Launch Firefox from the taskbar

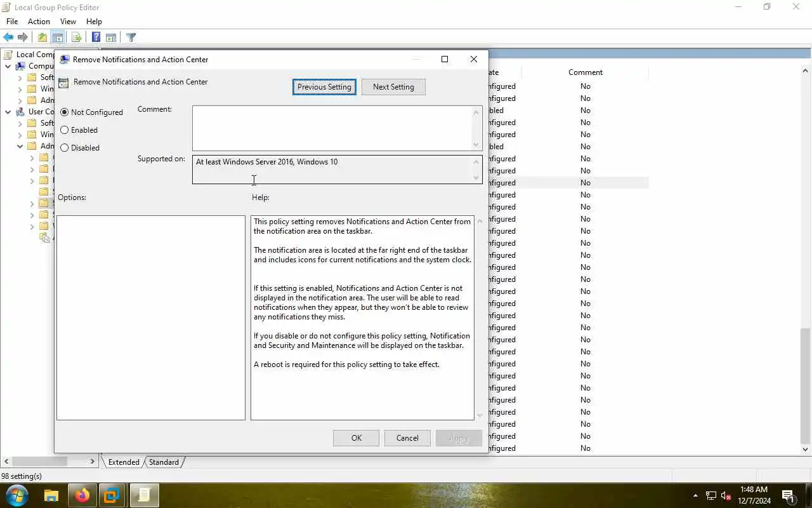82,495
